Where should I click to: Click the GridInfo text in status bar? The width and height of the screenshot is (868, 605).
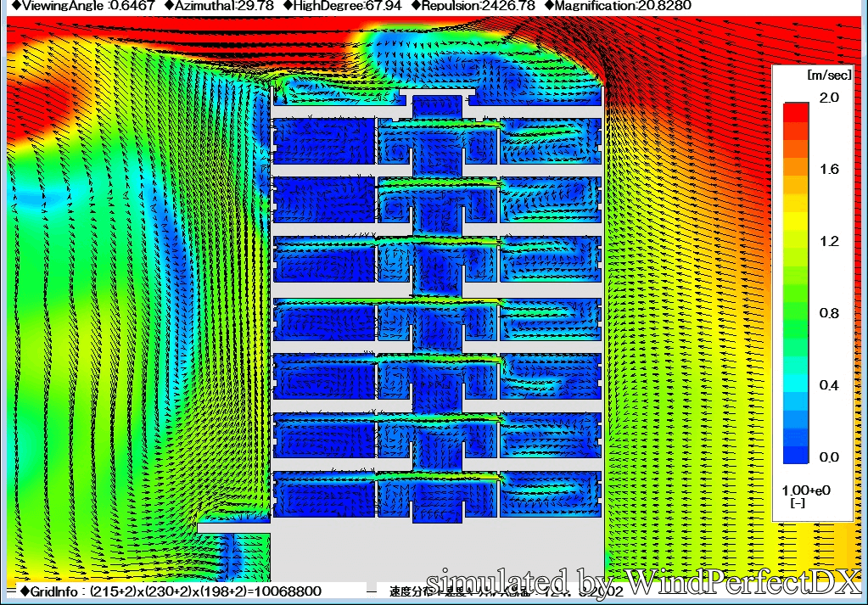click(x=170, y=591)
